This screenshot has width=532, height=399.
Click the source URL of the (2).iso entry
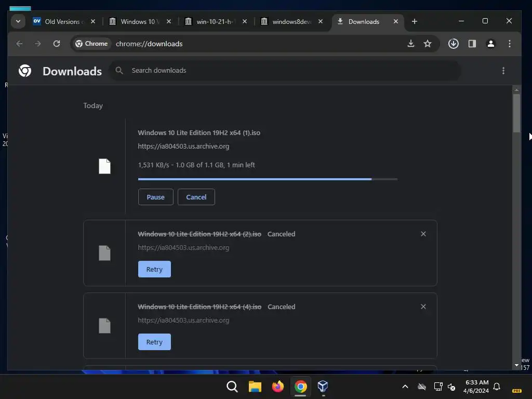(x=183, y=248)
